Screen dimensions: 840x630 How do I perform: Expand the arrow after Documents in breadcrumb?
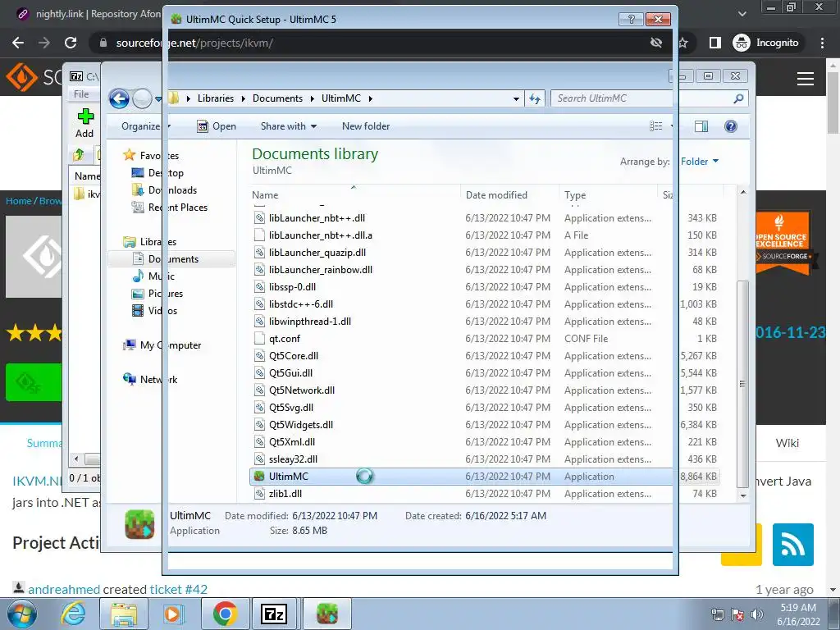312,98
